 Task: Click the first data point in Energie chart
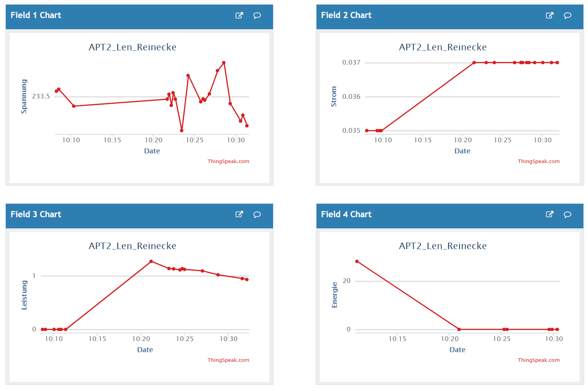[357, 261]
